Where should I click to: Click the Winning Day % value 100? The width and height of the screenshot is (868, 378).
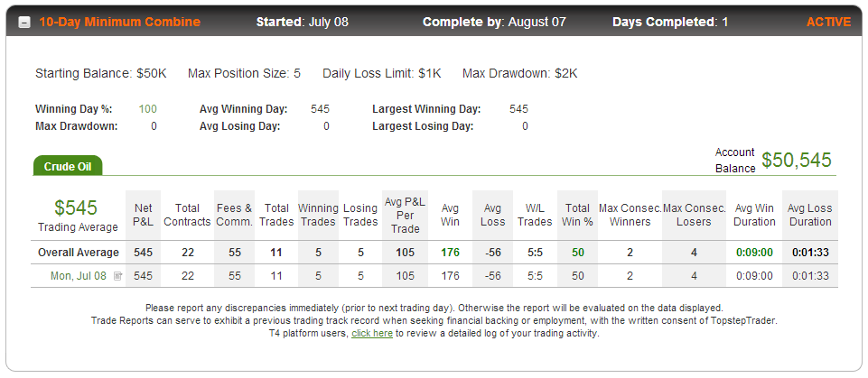tap(148, 109)
